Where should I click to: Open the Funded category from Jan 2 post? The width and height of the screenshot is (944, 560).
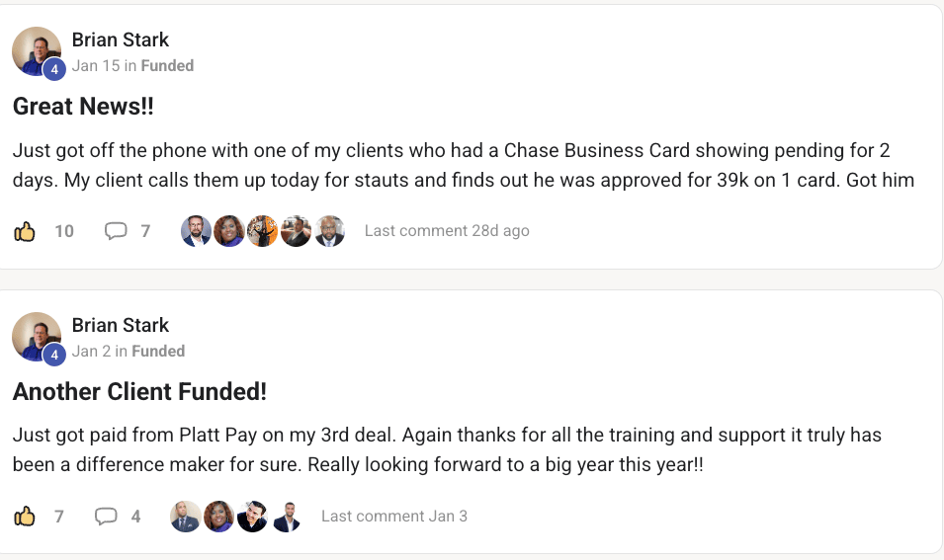pyautogui.click(x=158, y=352)
